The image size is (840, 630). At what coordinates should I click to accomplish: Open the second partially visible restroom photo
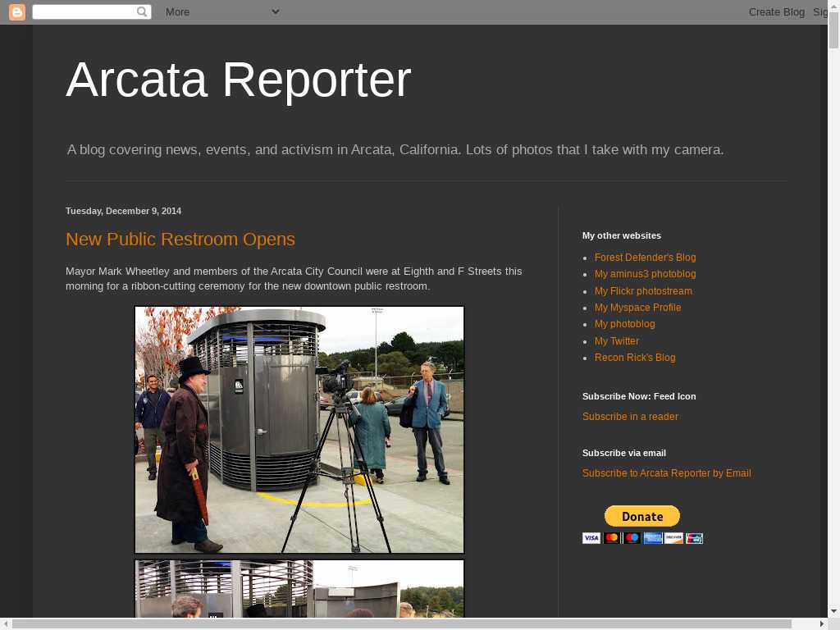coord(299,589)
